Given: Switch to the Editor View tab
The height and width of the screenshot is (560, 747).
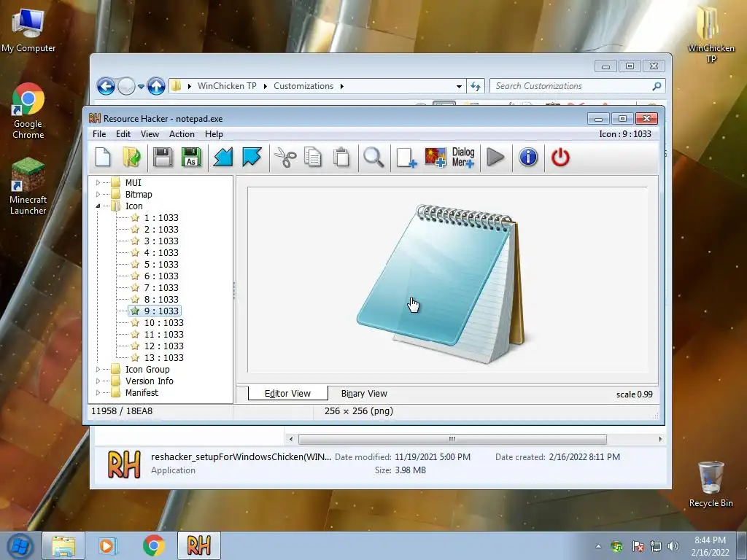Looking at the screenshot, I should [287, 393].
